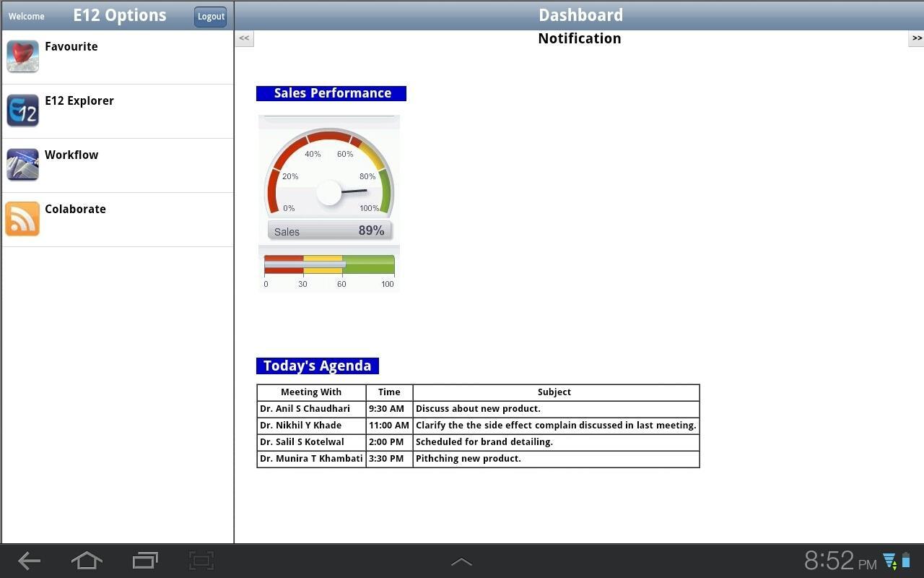Viewport: 924px width, 578px height.
Task: Expand the bottom bar up chevron
Action: [461, 562]
